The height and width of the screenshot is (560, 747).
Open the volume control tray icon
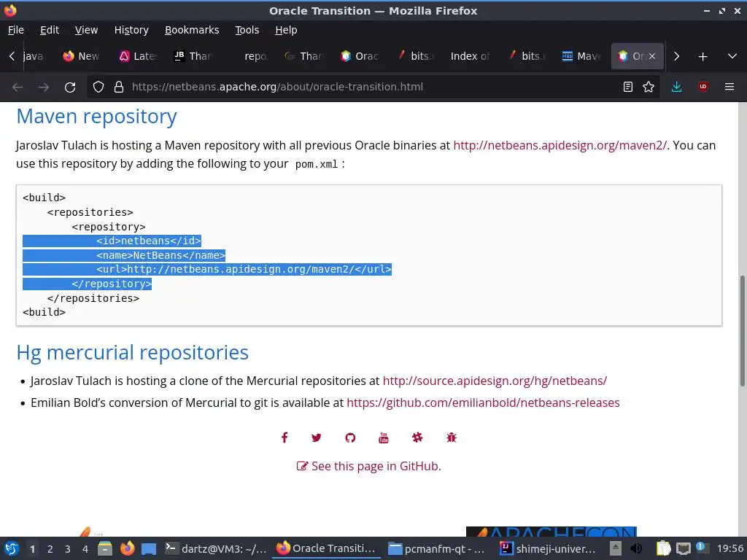click(x=636, y=548)
